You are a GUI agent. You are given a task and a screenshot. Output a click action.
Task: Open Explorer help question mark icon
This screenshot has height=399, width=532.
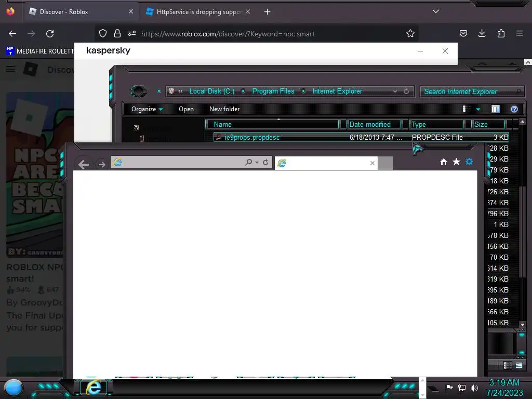pyautogui.click(x=514, y=109)
